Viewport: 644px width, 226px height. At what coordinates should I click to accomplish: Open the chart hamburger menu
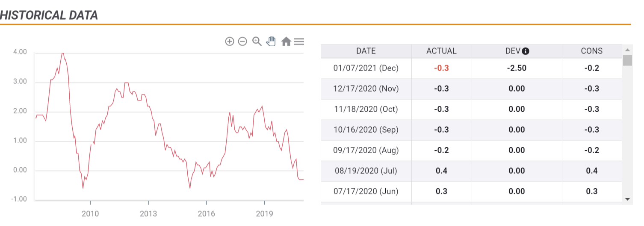pyautogui.click(x=299, y=42)
